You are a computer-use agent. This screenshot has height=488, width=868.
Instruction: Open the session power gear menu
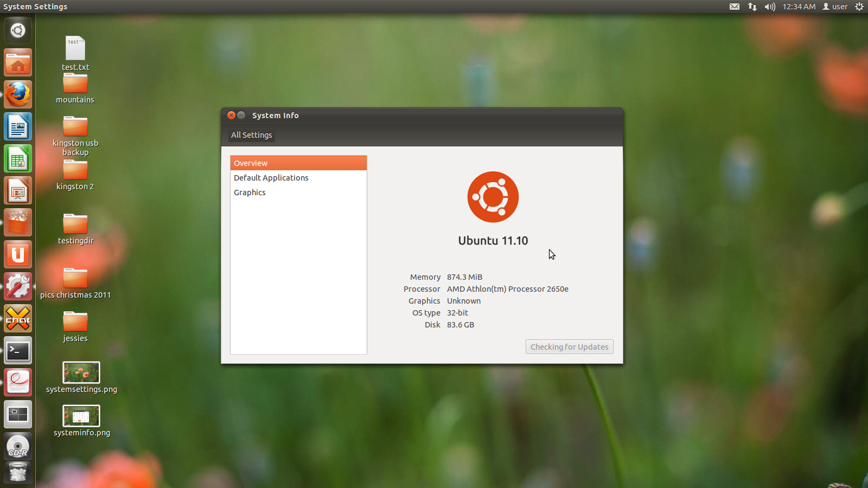859,7
